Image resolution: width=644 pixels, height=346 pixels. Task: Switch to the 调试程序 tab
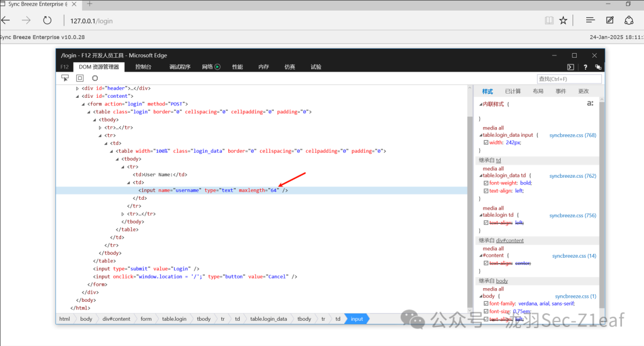180,67
